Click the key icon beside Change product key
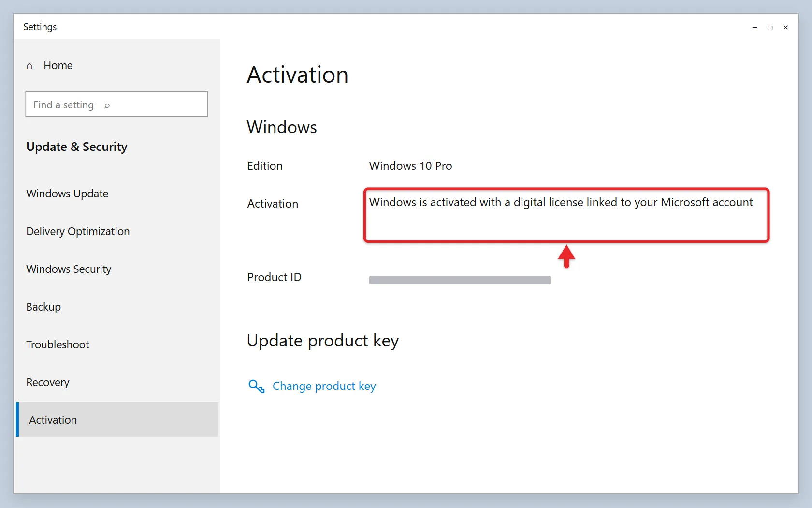Image resolution: width=812 pixels, height=508 pixels. click(256, 386)
